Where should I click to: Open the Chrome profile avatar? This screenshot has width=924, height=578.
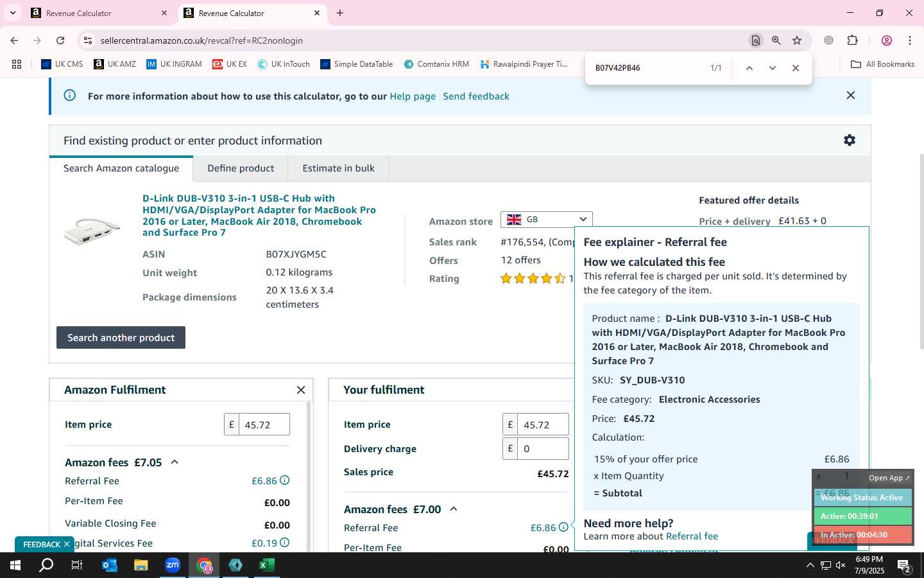(887, 40)
